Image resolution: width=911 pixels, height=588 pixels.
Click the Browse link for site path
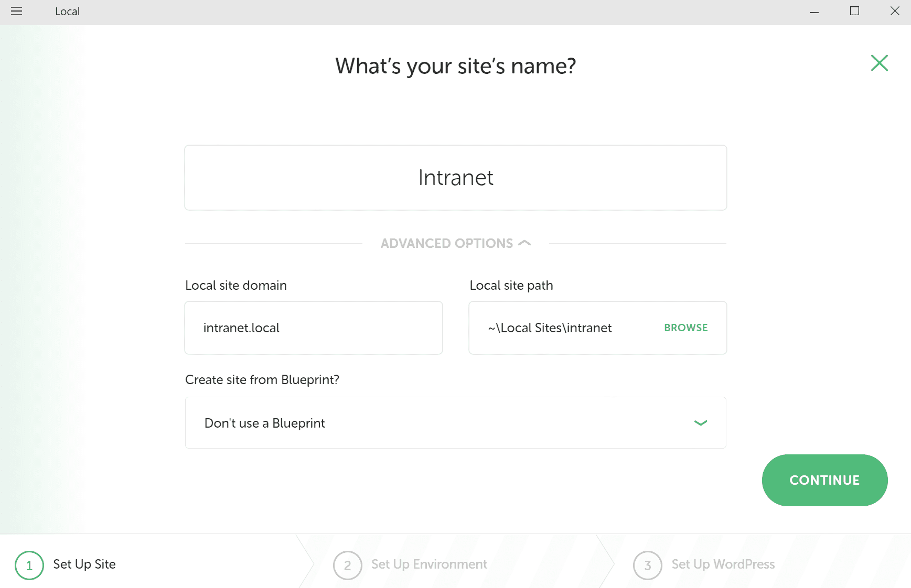tap(685, 328)
